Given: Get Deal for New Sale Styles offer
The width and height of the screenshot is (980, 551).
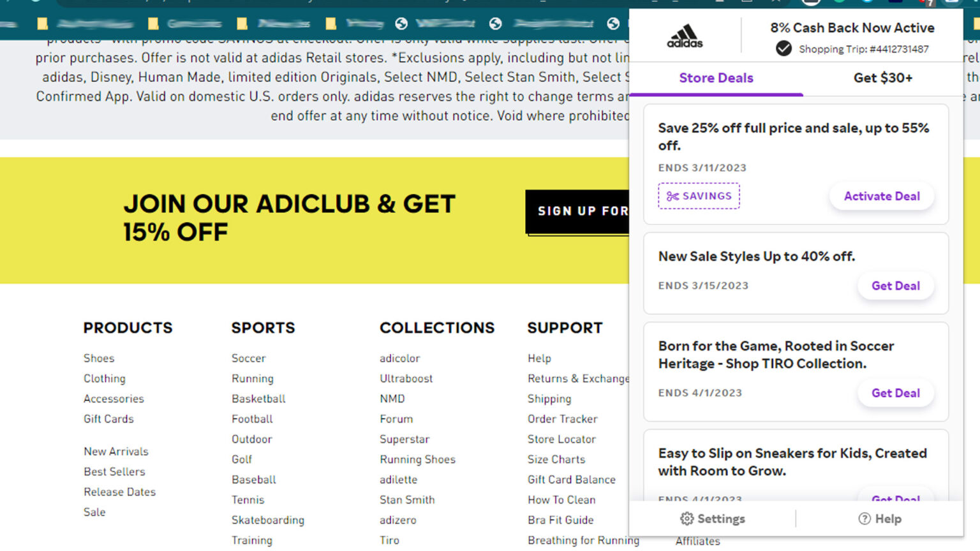Looking at the screenshot, I should pyautogui.click(x=896, y=286).
